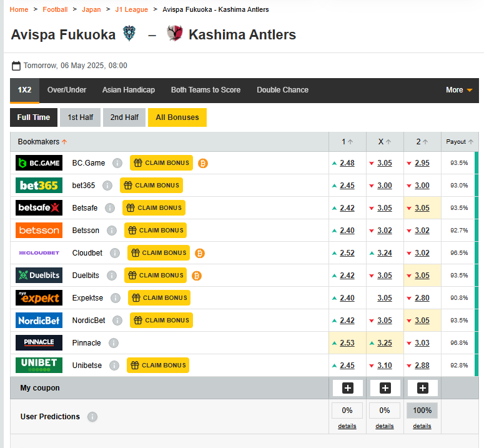Sort by column 1 odds
The width and height of the screenshot is (484, 448).
(347, 142)
